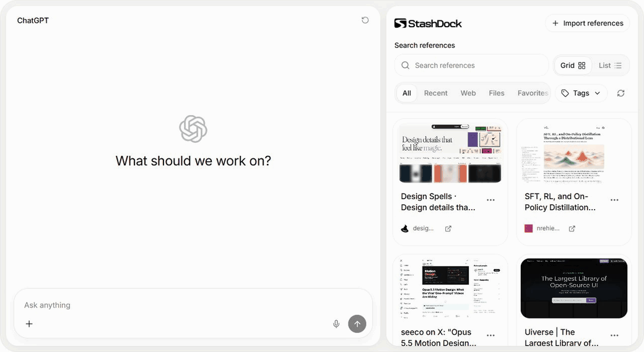Click the pink favicon next to nrehie...

click(x=529, y=228)
